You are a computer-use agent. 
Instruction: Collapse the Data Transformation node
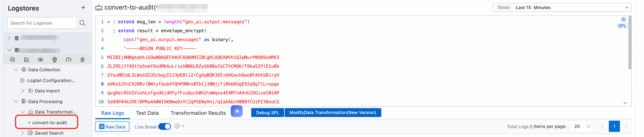(23, 112)
